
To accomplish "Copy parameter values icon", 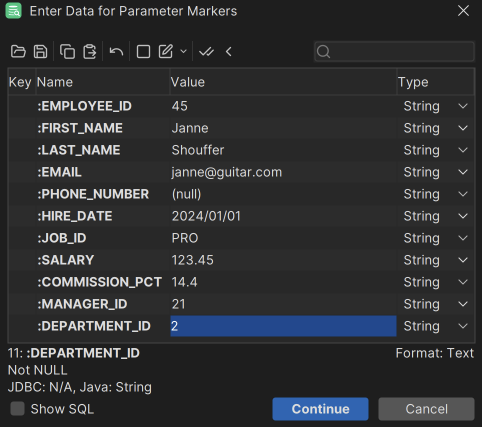I will 67,52.
